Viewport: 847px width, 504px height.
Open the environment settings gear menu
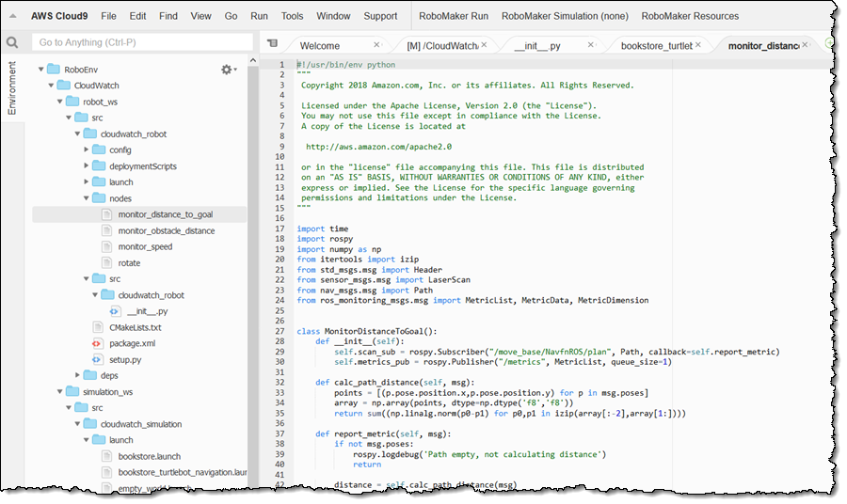coord(226,70)
